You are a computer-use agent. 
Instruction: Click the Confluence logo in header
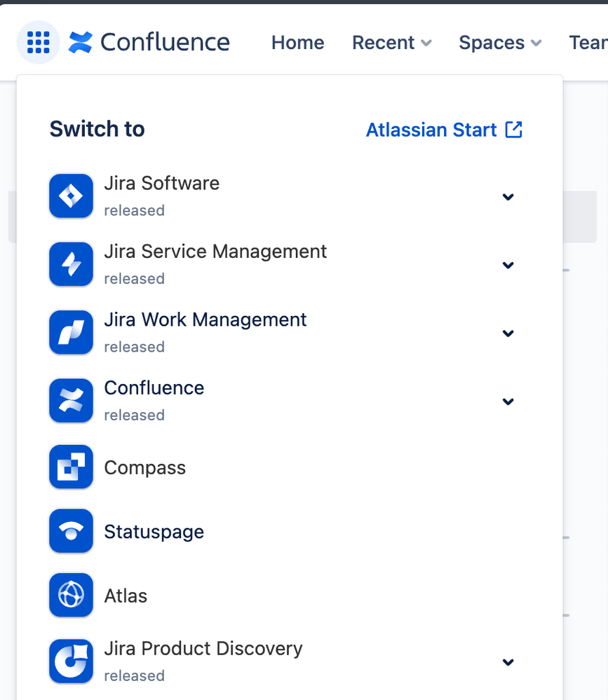(x=149, y=43)
